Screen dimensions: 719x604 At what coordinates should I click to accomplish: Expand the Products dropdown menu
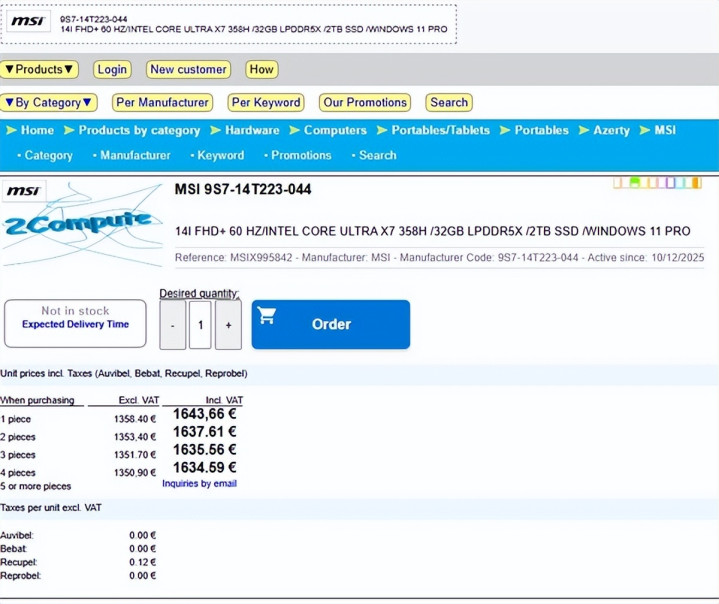(x=39, y=70)
